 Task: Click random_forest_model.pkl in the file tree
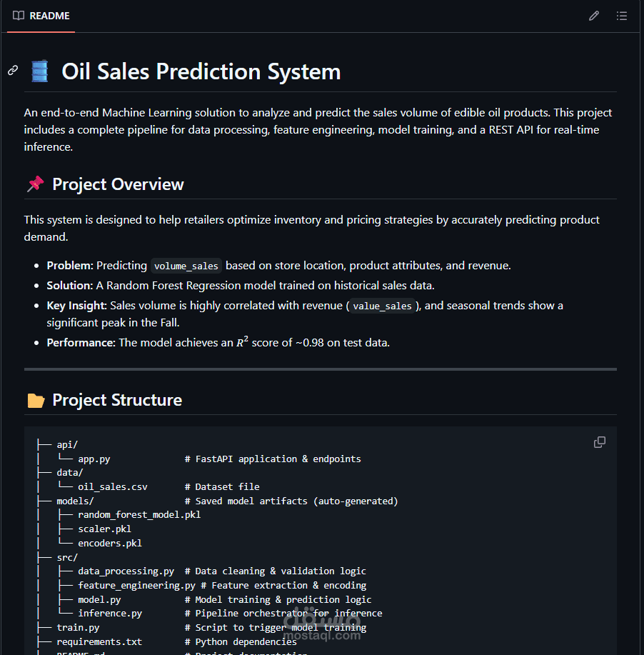139,515
